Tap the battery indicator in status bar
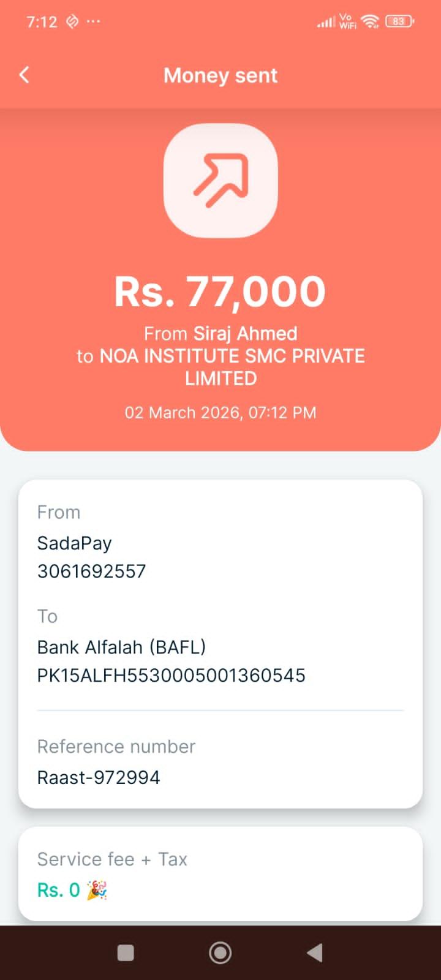 [399, 21]
